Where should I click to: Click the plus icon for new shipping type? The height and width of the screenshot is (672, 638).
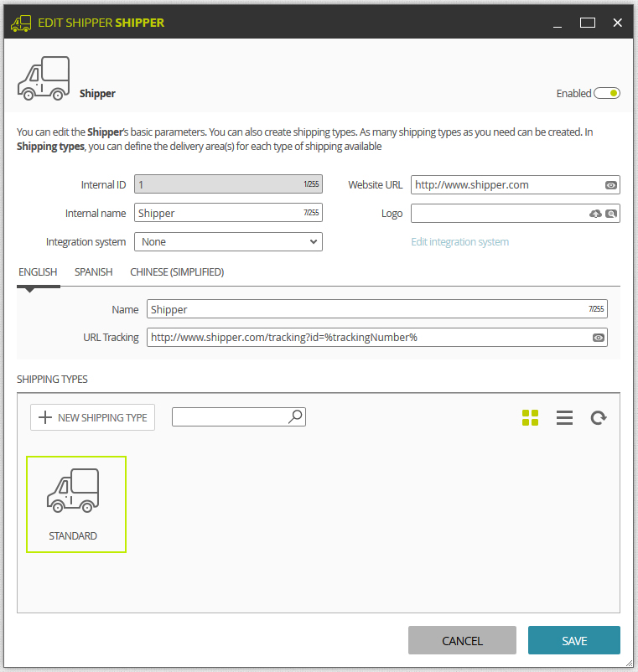(45, 417)
